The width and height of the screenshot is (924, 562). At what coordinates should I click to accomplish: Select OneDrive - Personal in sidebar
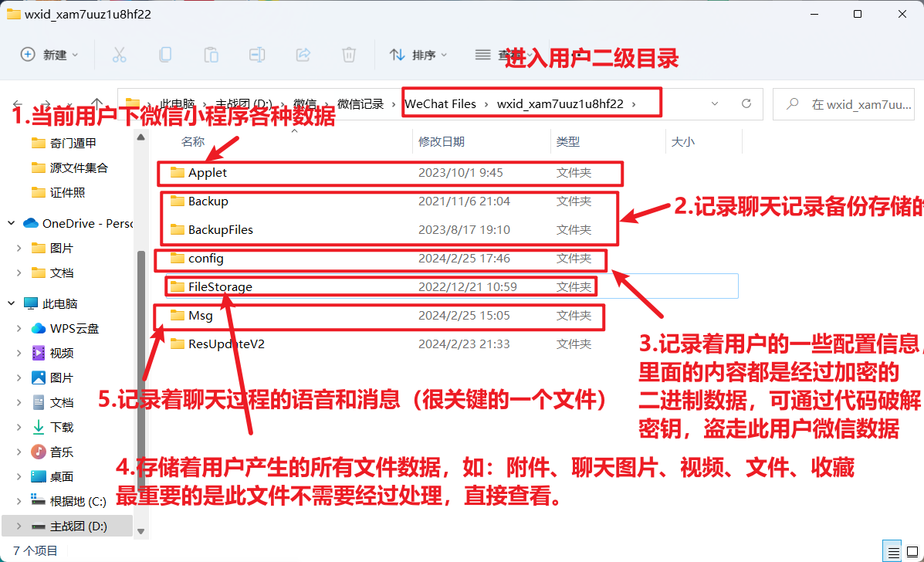coord(87,223)
